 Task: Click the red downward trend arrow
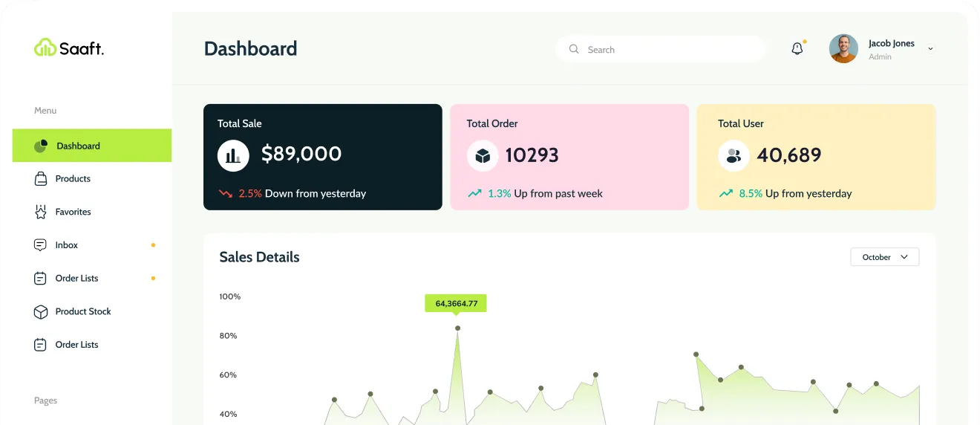[x=226, y=193]
